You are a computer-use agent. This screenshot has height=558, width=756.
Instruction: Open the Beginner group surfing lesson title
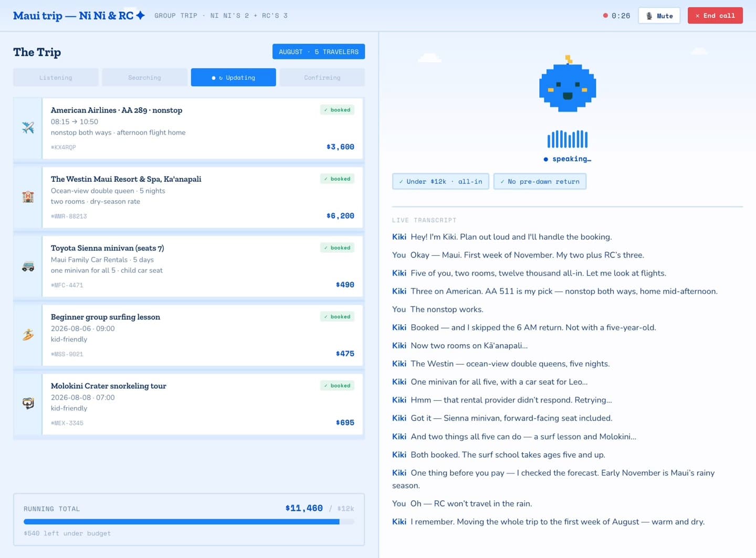pyautogui.click(x=106, y=317)
